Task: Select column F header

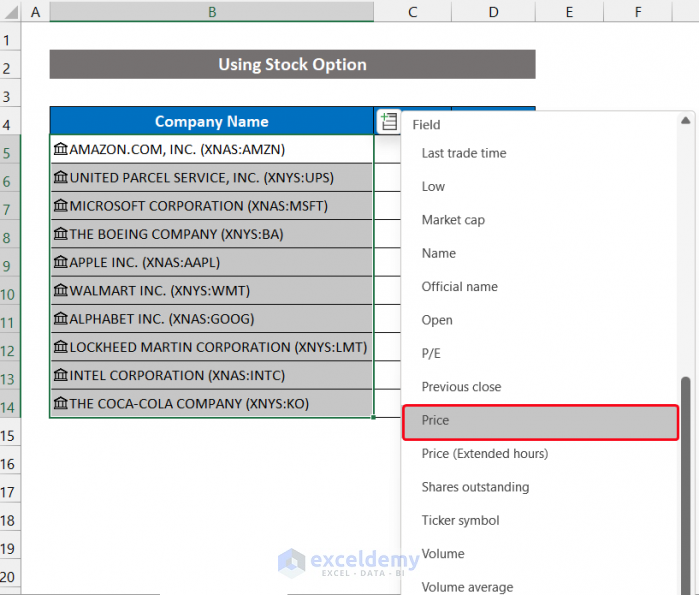Action: coord(638,12)
